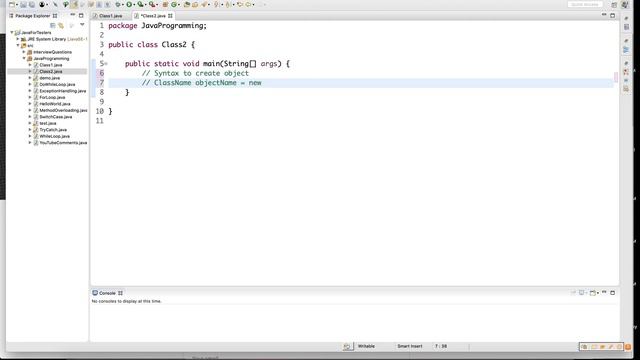The width and height of the screenshot is (640, 360).
Task: Click the Open Console icon in Console toolbar
Action: [x=593, y=293]
